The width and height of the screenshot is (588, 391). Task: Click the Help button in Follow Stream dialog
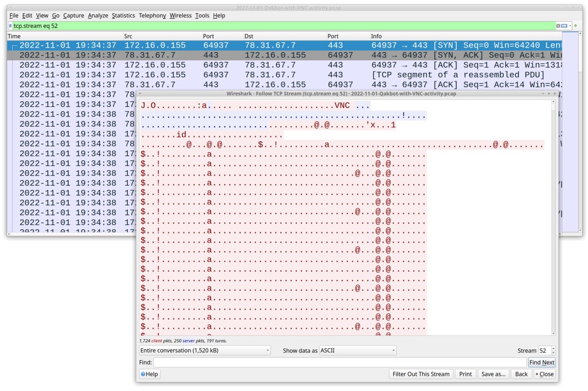(150, 374)
